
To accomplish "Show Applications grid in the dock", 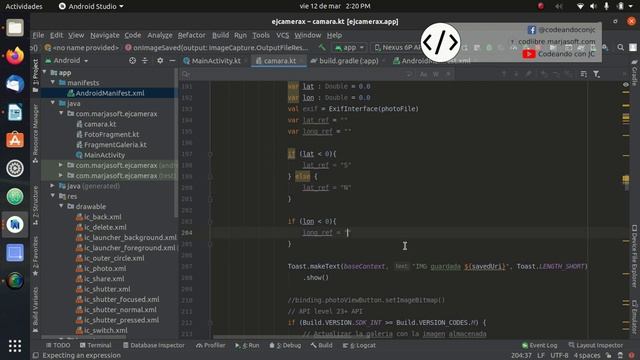I will [15, 346].
